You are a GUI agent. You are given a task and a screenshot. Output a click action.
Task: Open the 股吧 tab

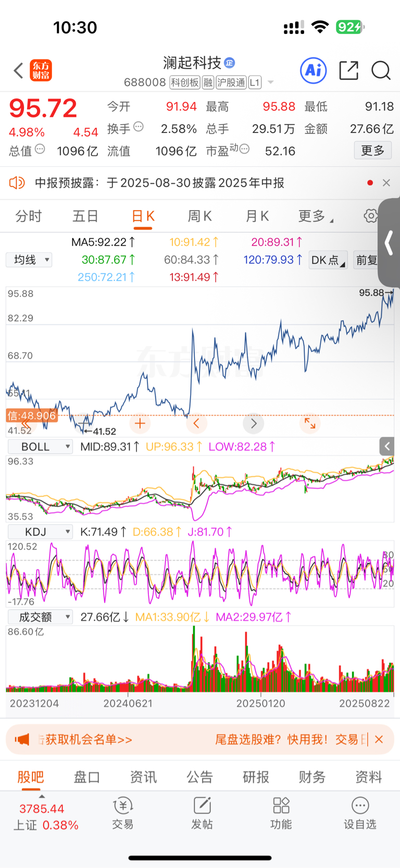coord(31,777)
